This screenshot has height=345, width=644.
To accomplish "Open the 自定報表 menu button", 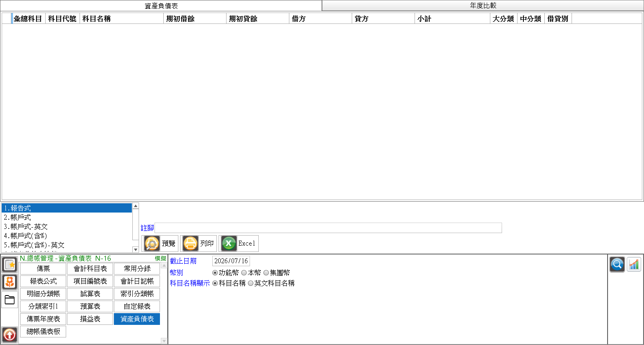I will click(x=137, y=306).
